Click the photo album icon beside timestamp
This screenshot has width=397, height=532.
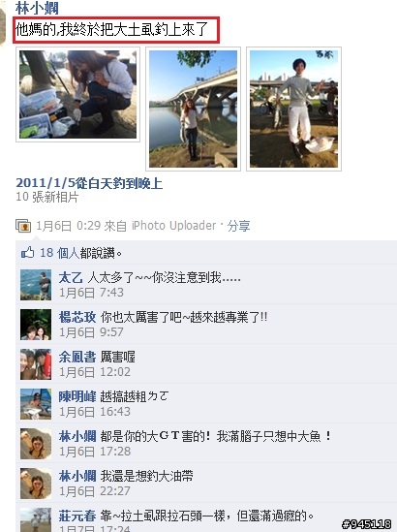(x=23, y=226)
